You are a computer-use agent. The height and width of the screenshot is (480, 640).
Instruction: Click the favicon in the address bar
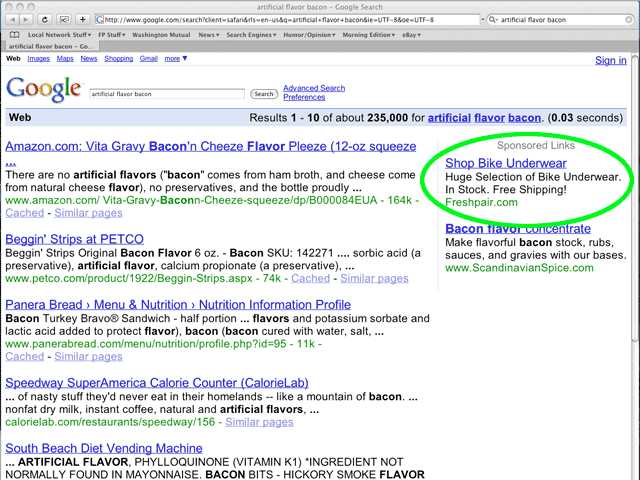tap(100, 20)
